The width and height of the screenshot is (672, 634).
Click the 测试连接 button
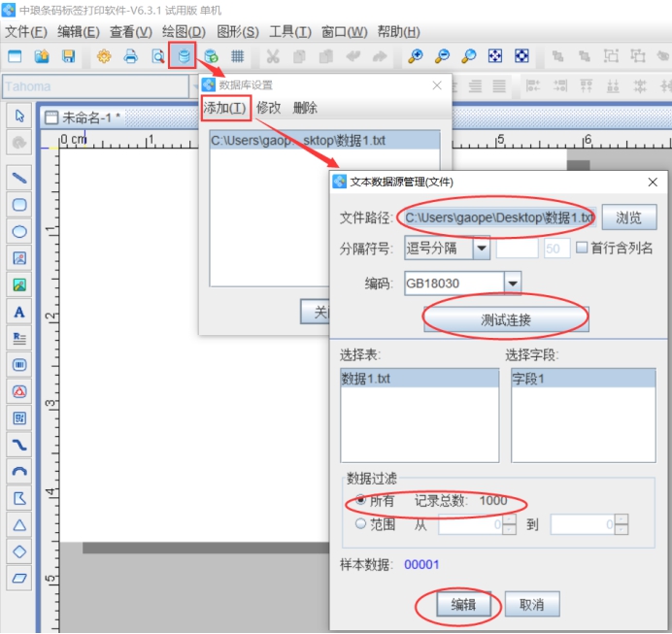click(x=506, y=319)
